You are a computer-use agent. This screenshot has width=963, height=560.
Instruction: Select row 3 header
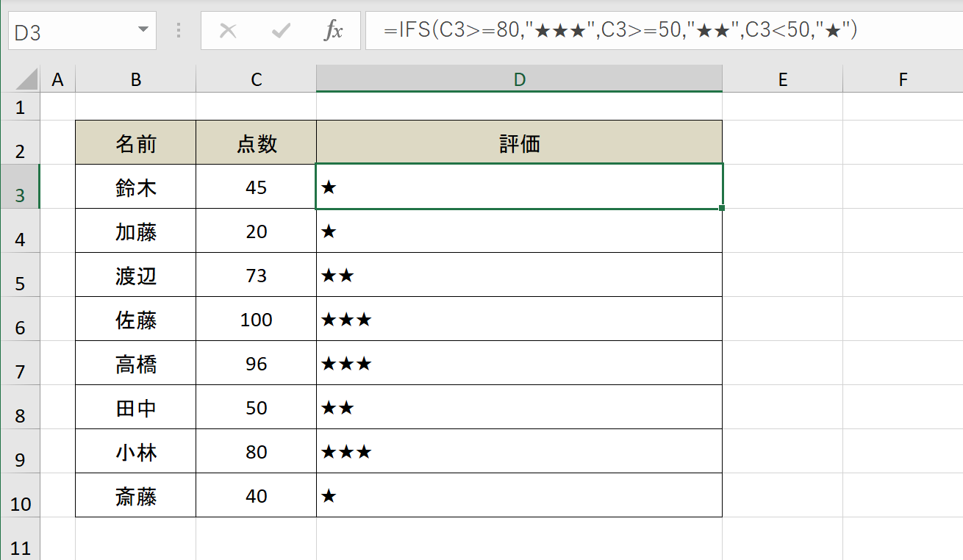pyautogui.click(x=20, y=187)
